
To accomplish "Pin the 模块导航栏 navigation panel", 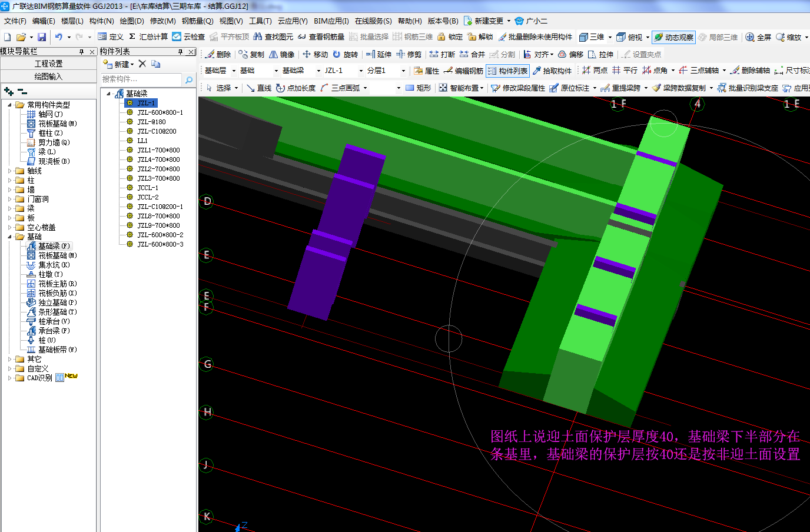I will coord(82,52).
